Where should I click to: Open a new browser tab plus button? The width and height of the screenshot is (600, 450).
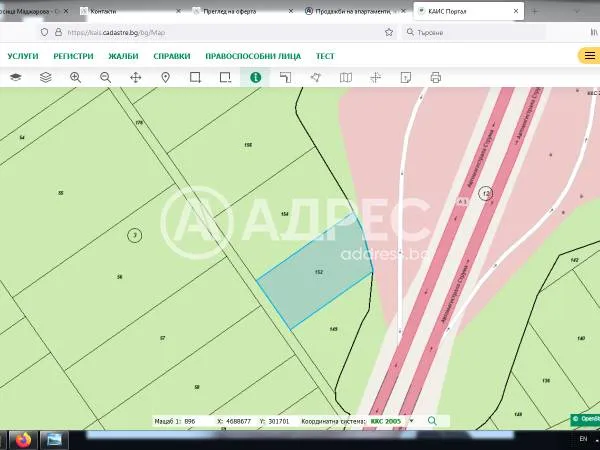pyautogui.click(x=535, y=11)
